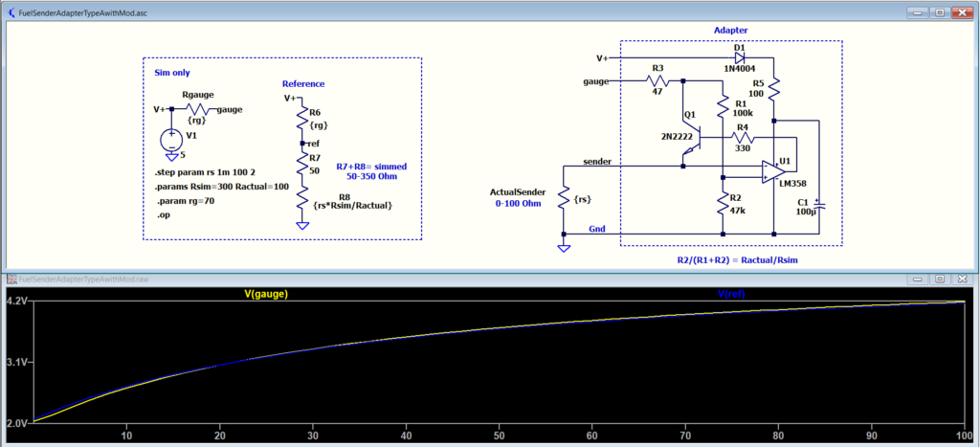Click the waveform icon in the .raw window title bar
The image size is (980, 447).
click(11, 279)
